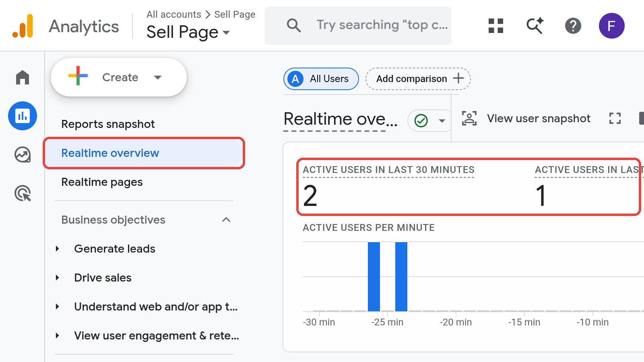Open the Explore icon in sidebar

(23, 154)
